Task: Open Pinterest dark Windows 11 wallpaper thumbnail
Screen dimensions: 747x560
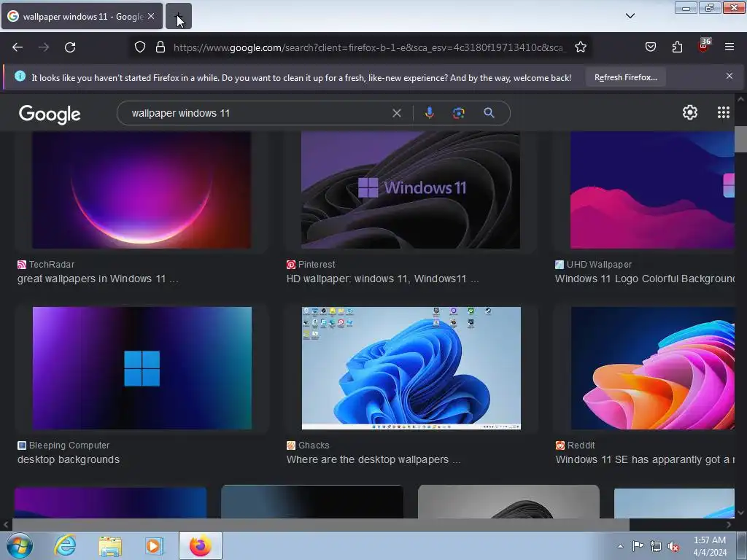Action: pyautogui.click(x=411, y=190)
